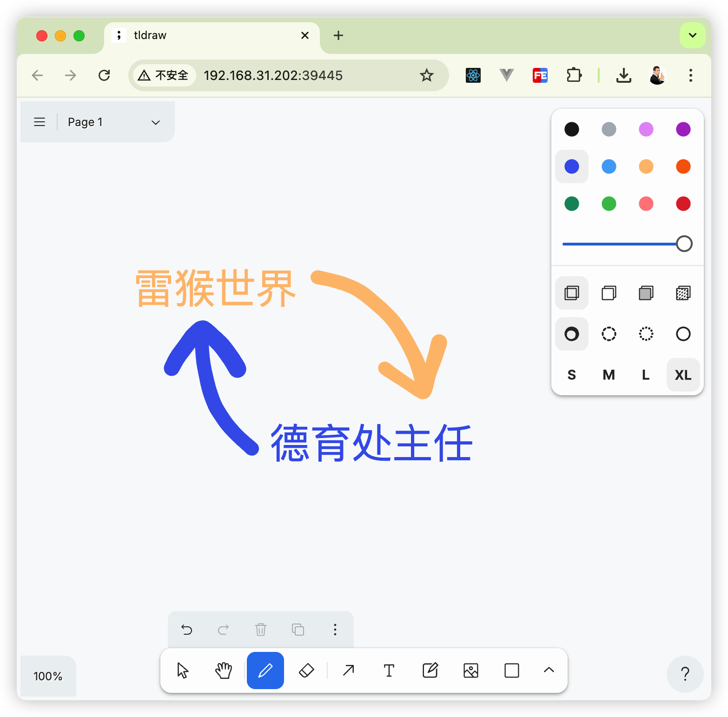Set fill style to solid
728x717 pixels.
click(x=646, y=293)
